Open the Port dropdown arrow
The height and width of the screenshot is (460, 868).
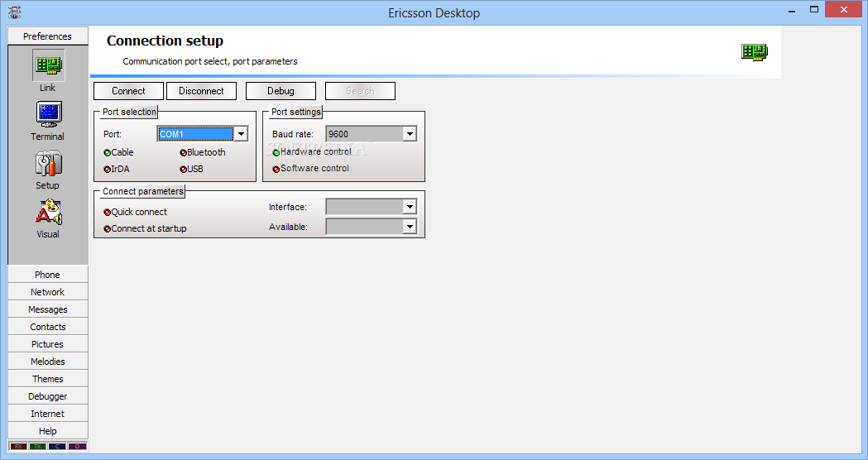coord(241,134)
